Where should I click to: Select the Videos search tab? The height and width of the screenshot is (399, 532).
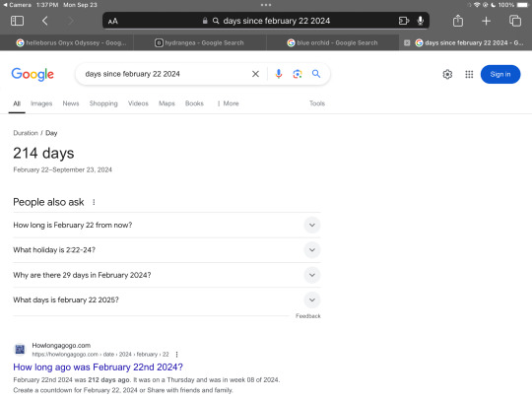[x=138, y=103]
